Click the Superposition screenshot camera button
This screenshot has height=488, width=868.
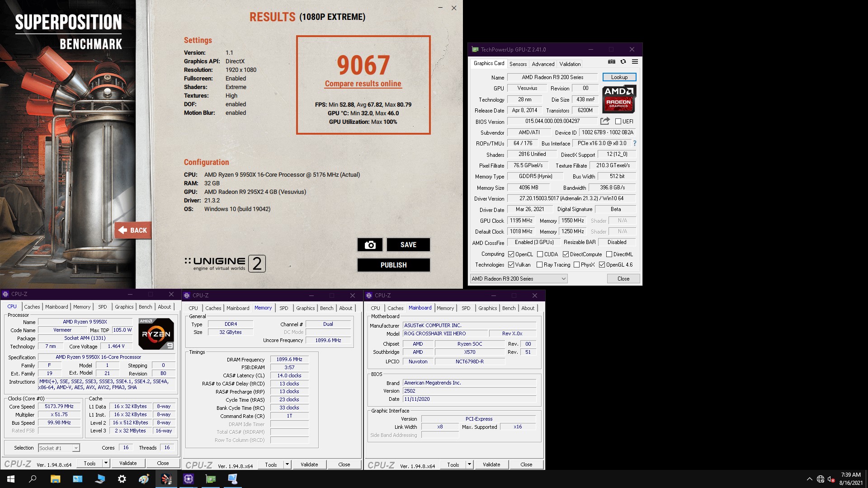click(370, 245)
